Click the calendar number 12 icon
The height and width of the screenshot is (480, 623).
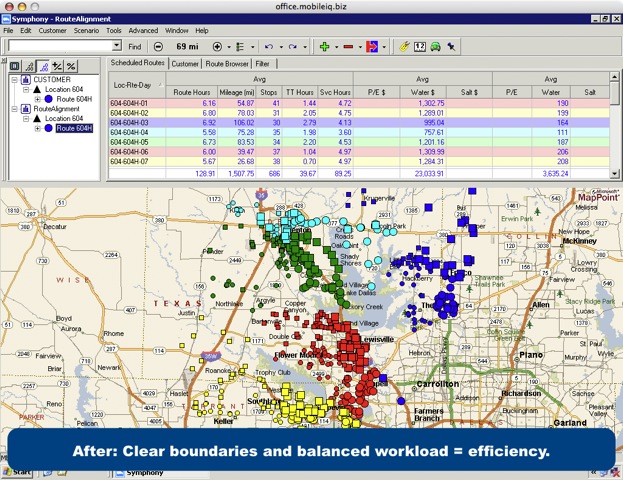coord(419,46)
